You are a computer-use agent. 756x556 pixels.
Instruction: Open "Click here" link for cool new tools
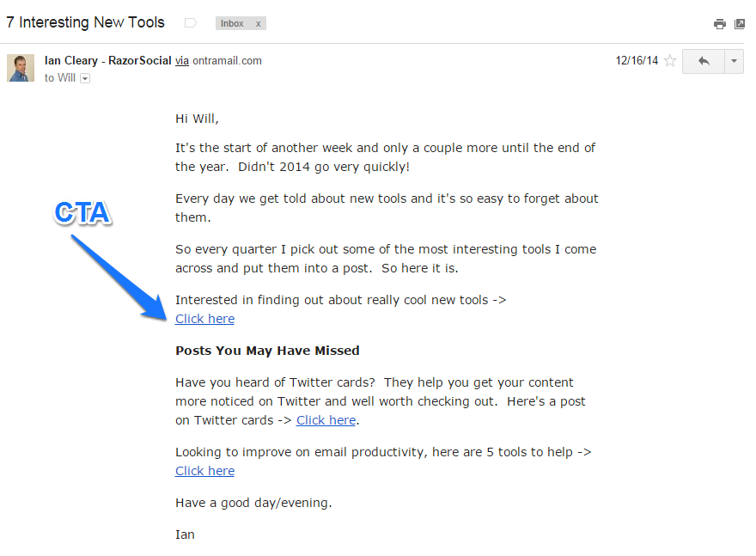tap(204, 319)
